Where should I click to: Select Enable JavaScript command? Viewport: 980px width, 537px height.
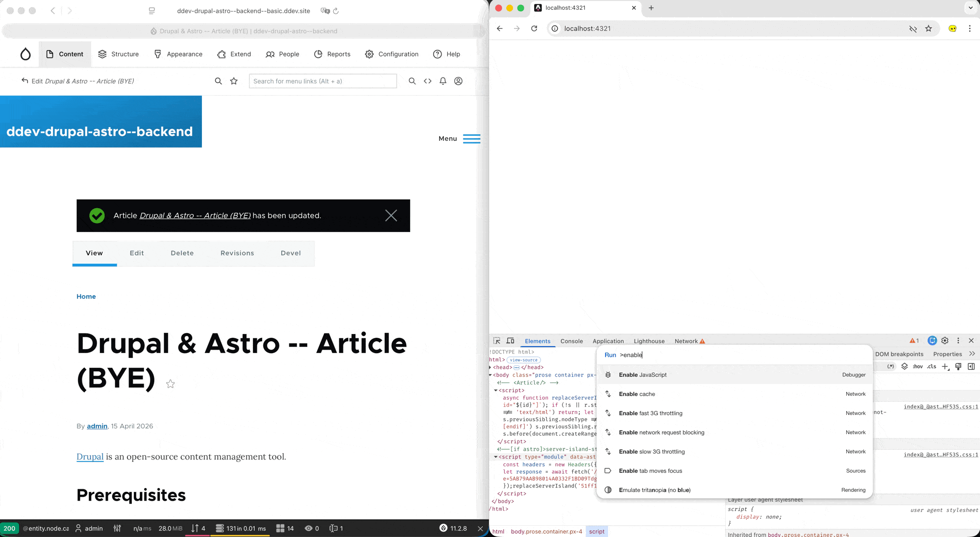point(735,375)
